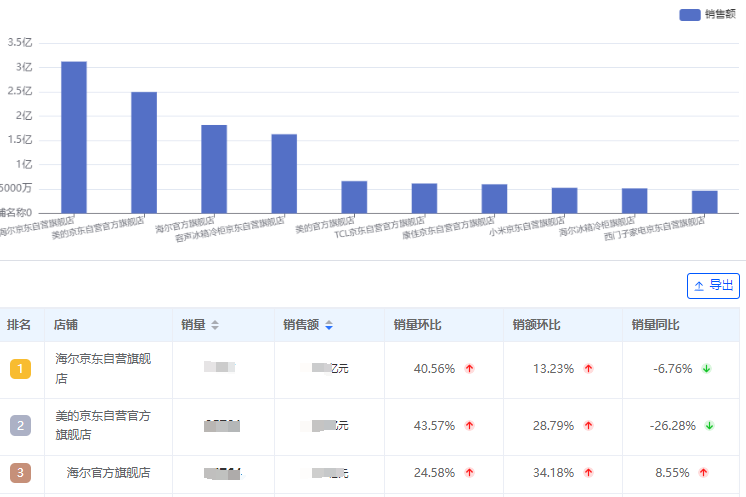Click red up arrow beside 24.58%

470,473
